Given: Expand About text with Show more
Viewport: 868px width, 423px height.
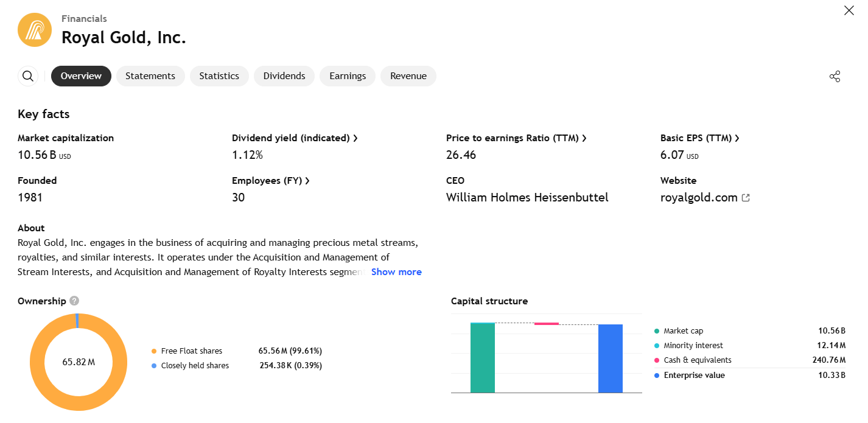Looking at the screenshot, I should click(396, 272).
